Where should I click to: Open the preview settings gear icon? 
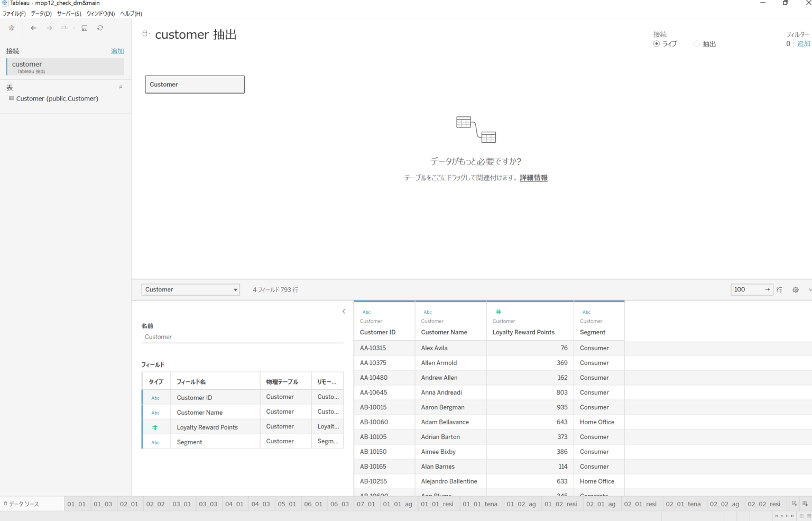795,290
